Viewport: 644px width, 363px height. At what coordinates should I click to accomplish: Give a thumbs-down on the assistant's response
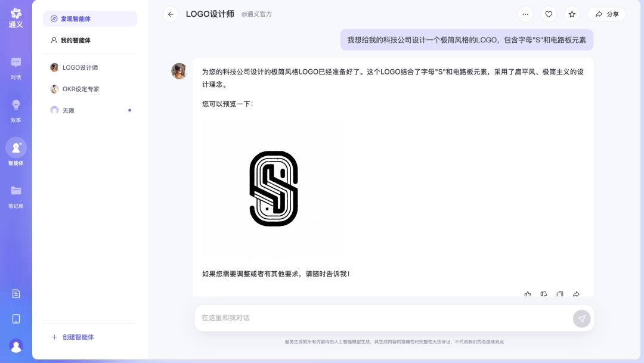(x=543, y=294)
